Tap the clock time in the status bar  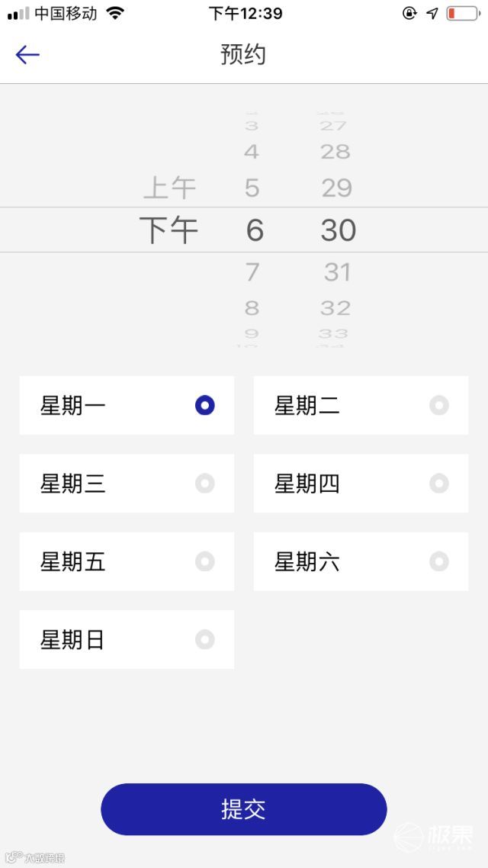pyautogui.click(x=244, y=12)
